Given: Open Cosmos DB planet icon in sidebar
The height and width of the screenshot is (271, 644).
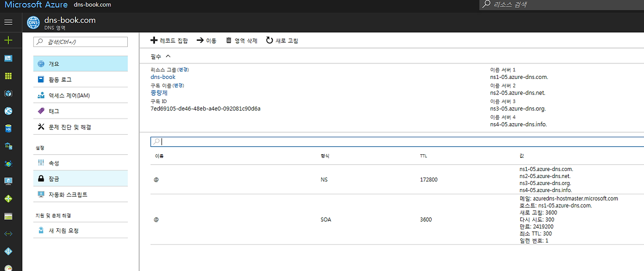Looking at the screenshot, I should coord(8,163).
